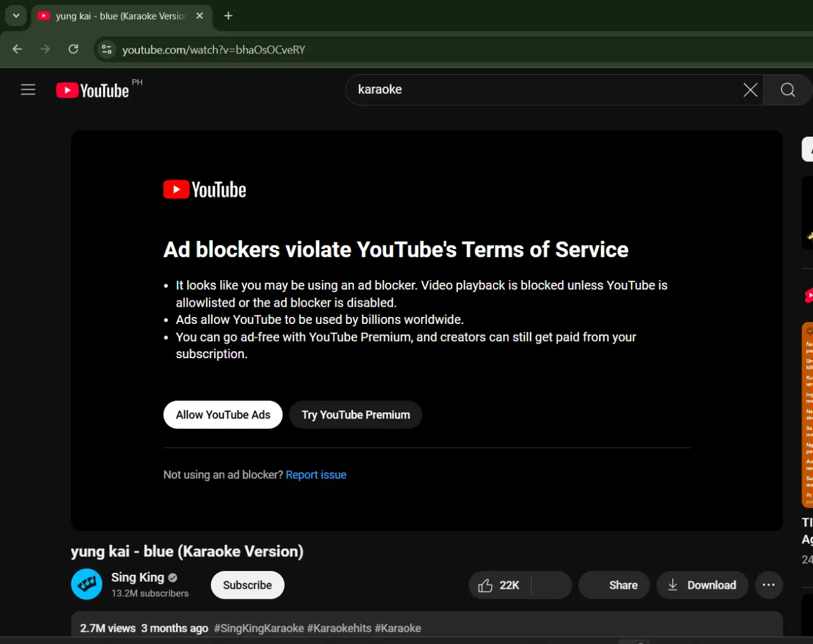Click the Ad blockers violate Terms heading
Viewport: 813px width, 644px height.
(x=396, y=250)
